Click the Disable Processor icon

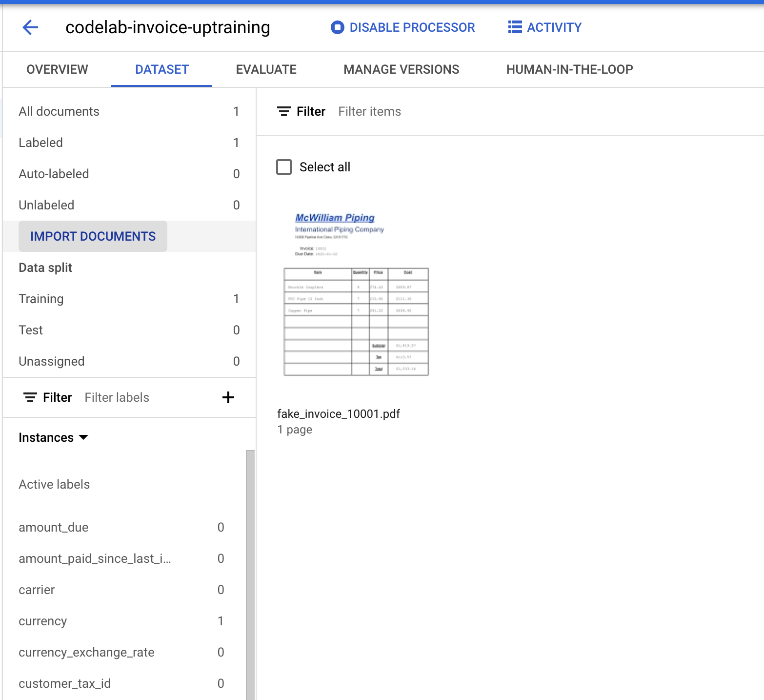pos(337,28)
